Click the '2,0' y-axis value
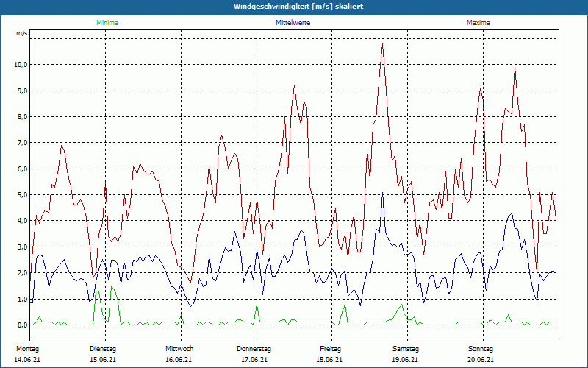Image resolution: width=588 pixels, height=368 pixels. pyautogui.click(x=23, y=273)
